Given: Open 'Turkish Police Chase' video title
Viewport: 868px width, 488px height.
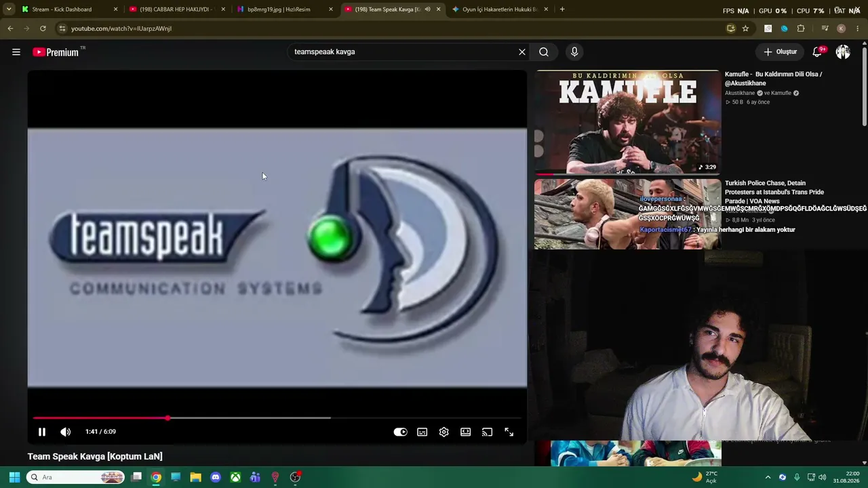Looking at the screenshot, I should pos(774,192).
